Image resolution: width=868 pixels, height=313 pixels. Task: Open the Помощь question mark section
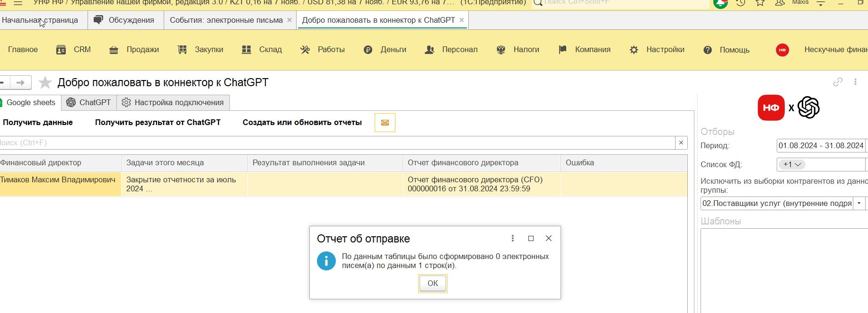[726, 50]
